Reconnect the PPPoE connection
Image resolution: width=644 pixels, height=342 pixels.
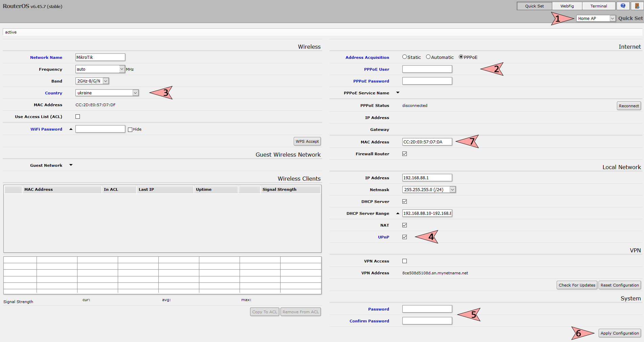tap(628, 106)
